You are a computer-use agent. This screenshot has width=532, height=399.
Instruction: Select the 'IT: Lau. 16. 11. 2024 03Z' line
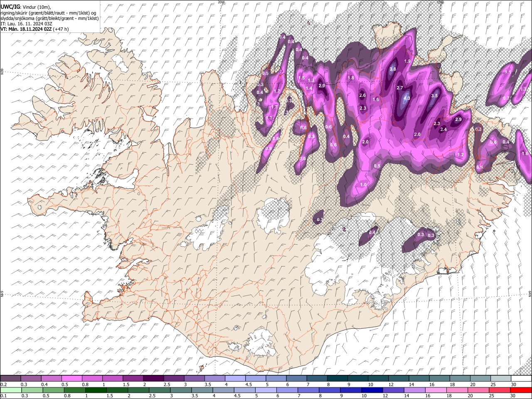26,24
